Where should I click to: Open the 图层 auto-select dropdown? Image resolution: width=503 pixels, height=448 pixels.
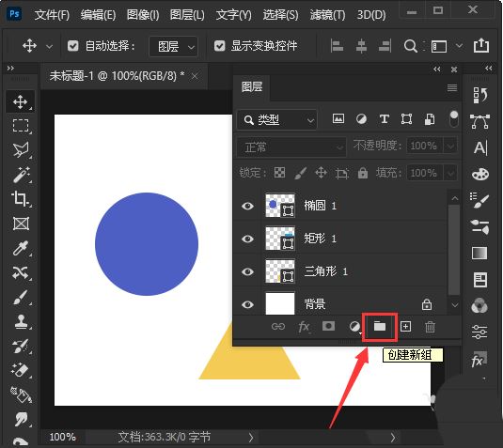point(174,46)
